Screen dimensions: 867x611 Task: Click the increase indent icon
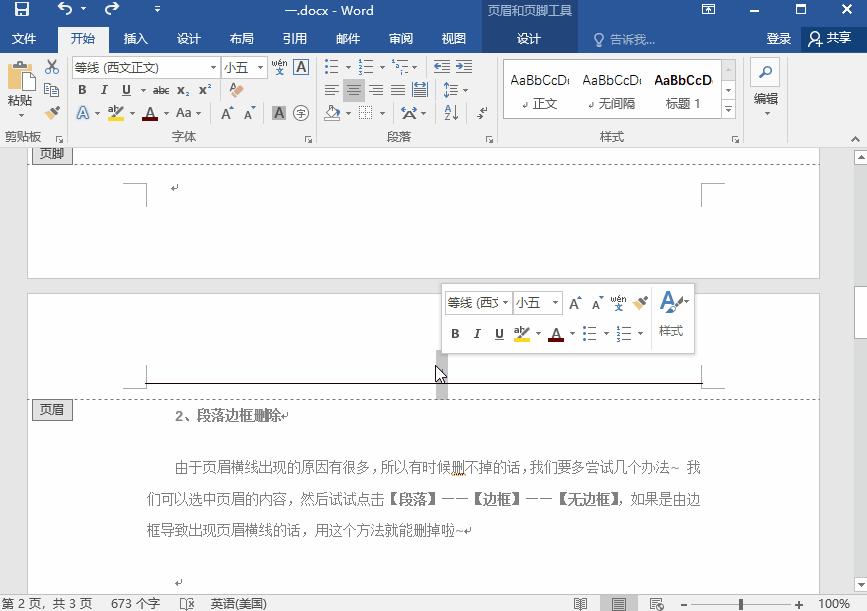tap(465, 68)
